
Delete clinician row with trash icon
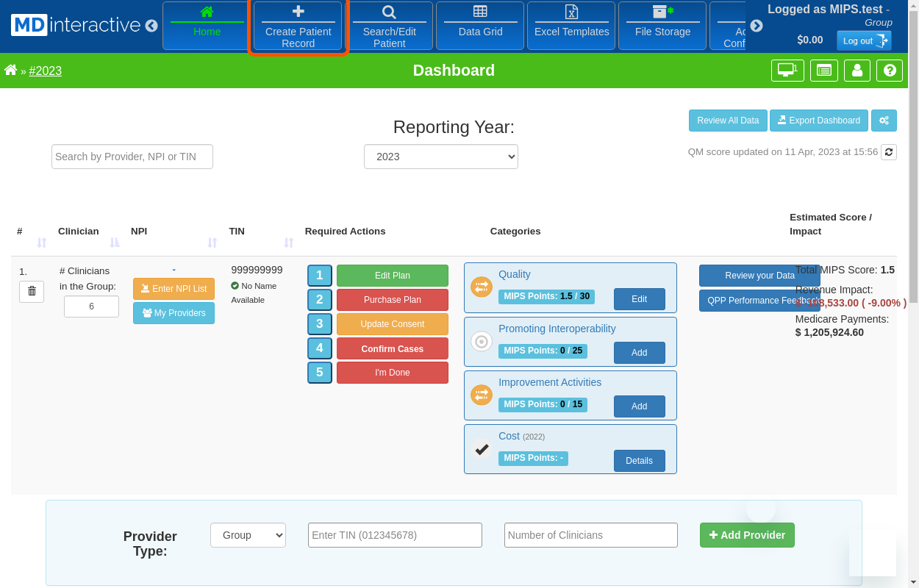(32, 292)
